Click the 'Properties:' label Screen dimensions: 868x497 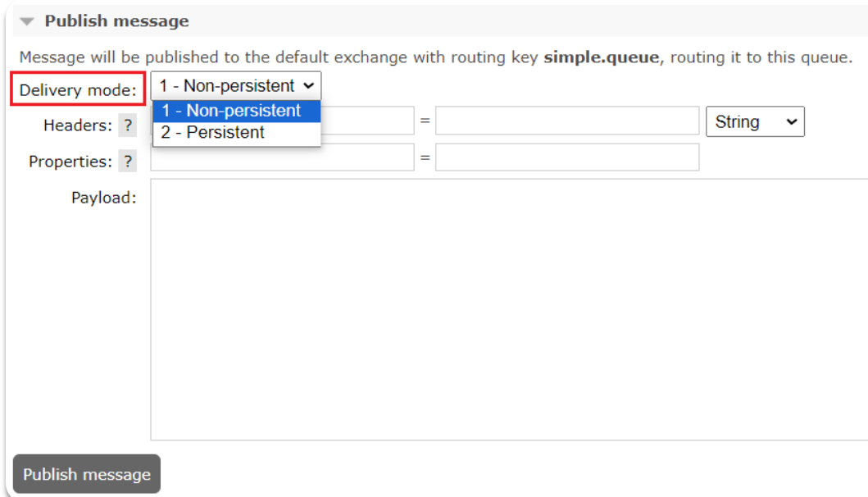click(70, 162)
